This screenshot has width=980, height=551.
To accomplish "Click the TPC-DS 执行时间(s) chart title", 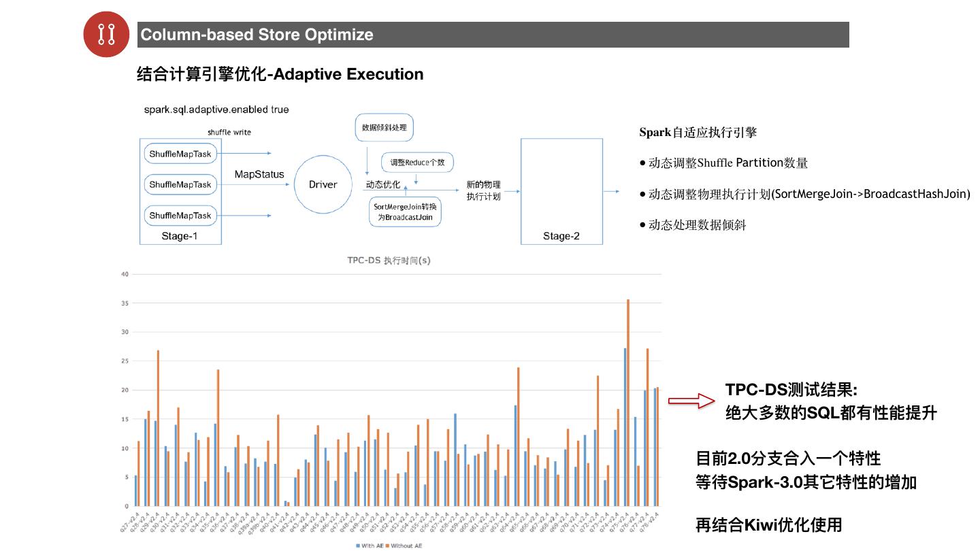I will click(389, 261).
